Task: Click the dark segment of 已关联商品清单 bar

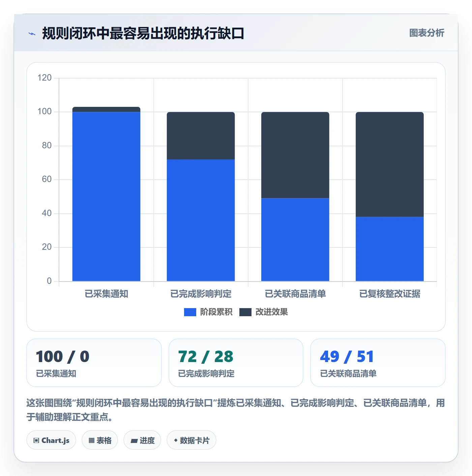Action: click(x=295, y=155)
